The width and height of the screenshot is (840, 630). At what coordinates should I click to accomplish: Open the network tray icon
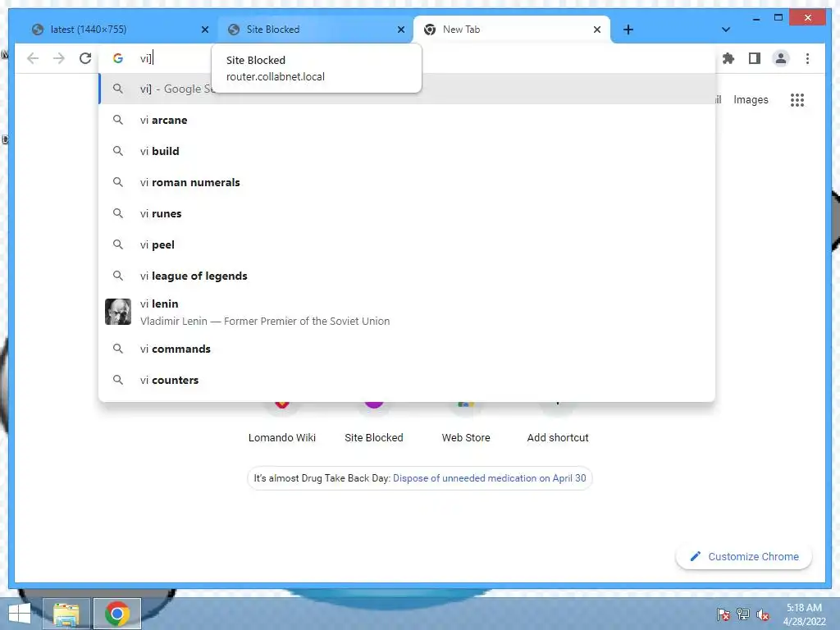click(x=743, y=614)
